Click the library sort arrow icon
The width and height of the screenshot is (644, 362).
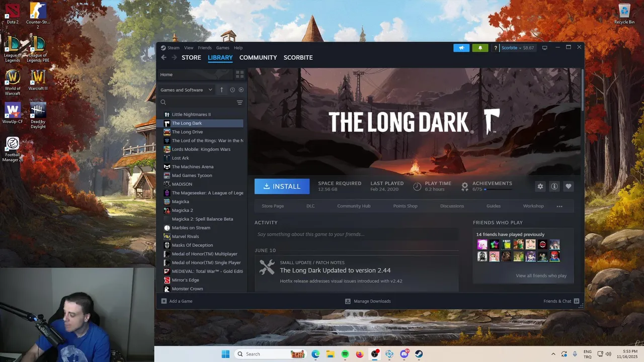(221, 90)
